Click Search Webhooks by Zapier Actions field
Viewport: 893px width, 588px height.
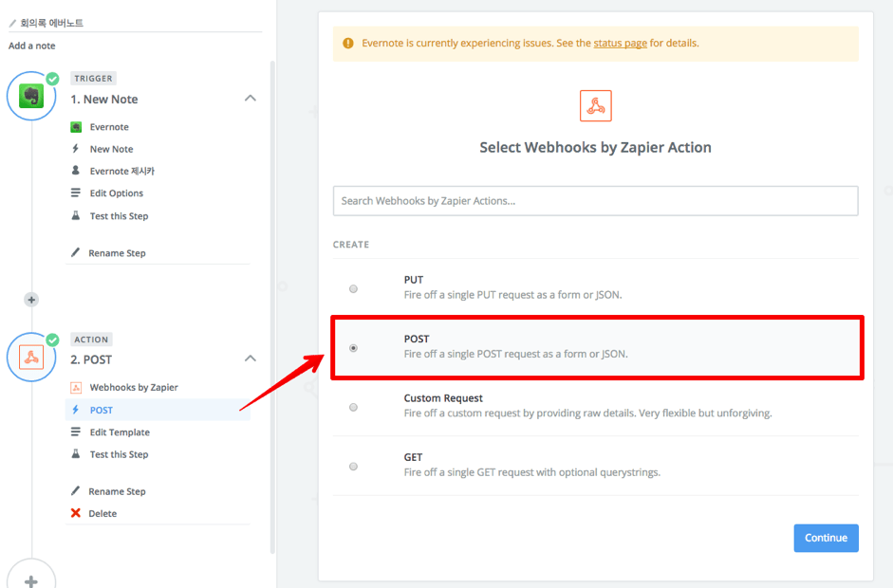(595, 201)
